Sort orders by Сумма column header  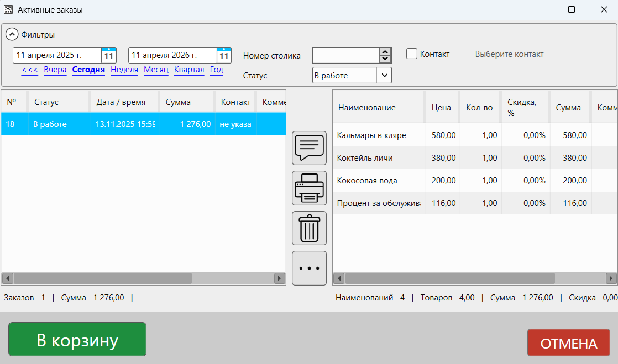coord(178,102)
